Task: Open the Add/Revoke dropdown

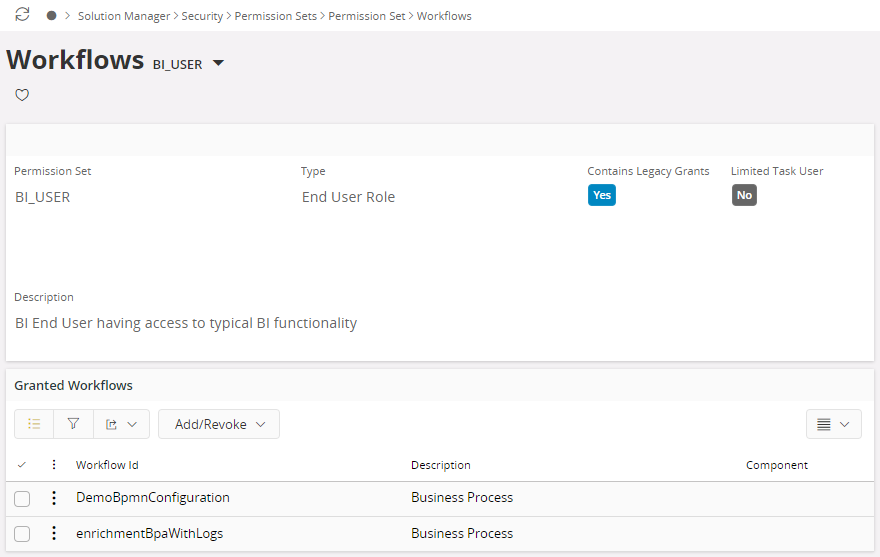Action: 219,424
